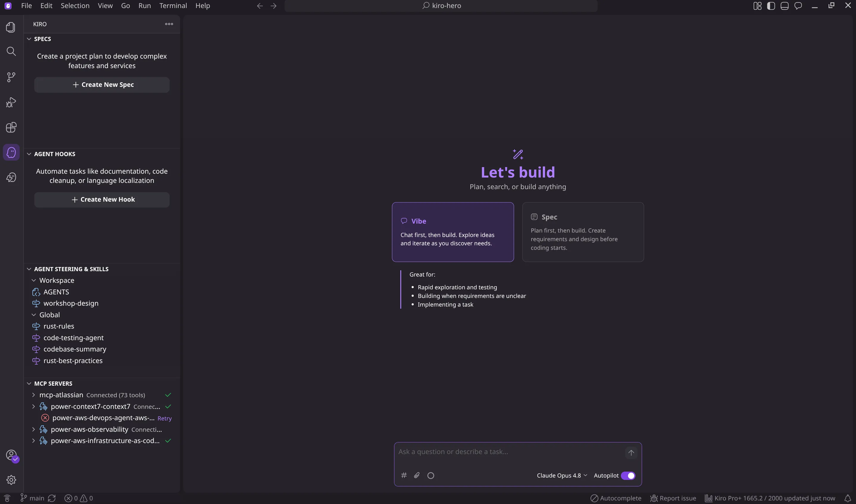This screenshot has width=856, height=504.
Task: Click the KIRO panel more actions ellipsis
Action: click(169, 24)
